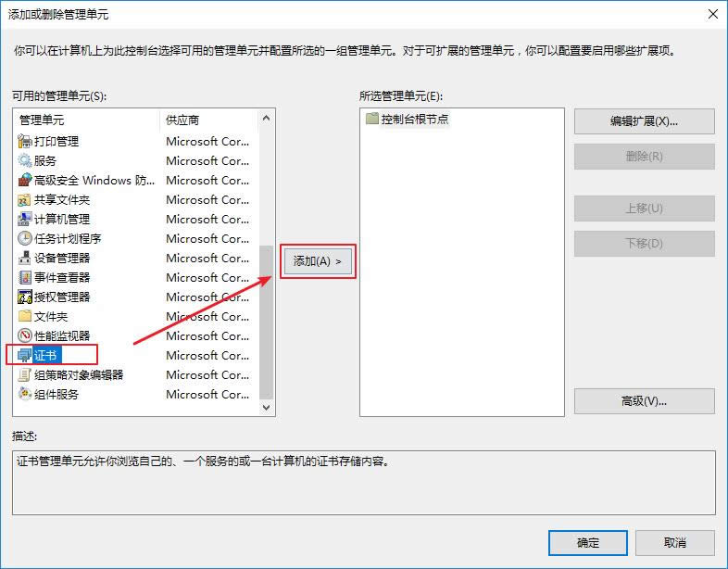Open the 高级(V)... settings
Viewport: 728px width, 569px height.
pyautogui.click(x=644, y=401)
